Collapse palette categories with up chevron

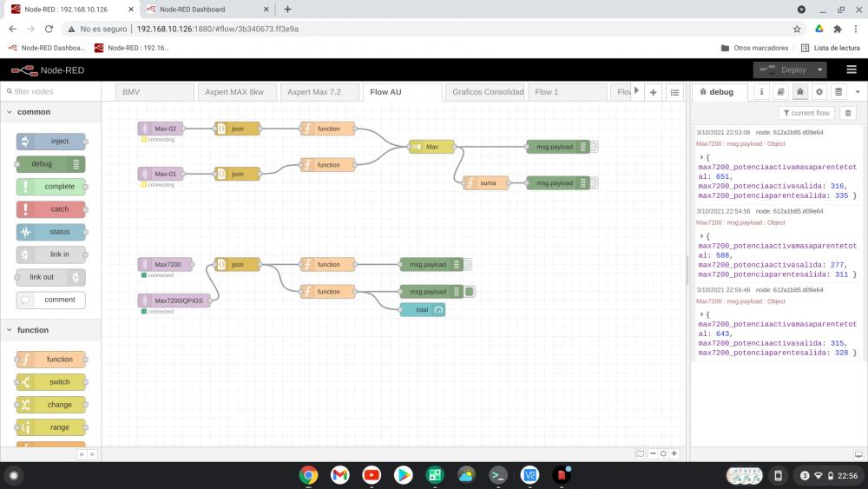[x=82, y=454]
